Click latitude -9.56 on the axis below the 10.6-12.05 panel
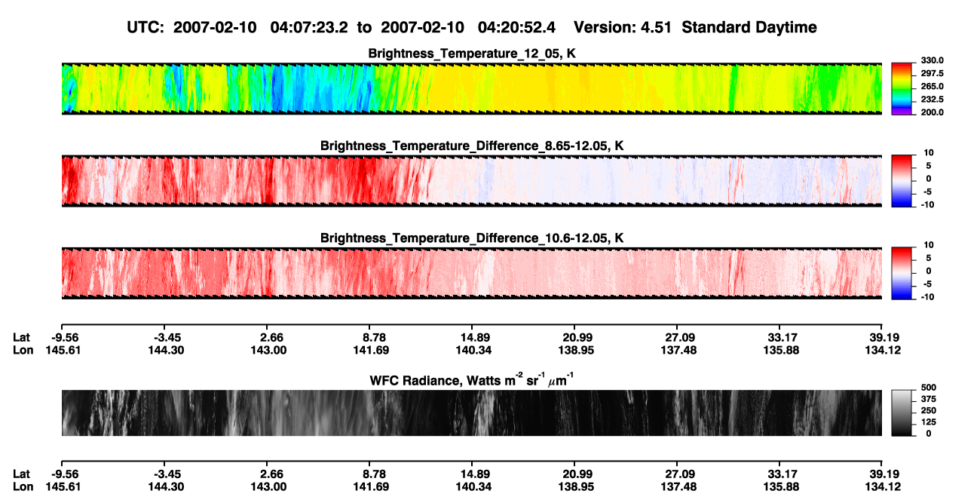Viewport: 980px width, 503px height. tap(63, 336)
